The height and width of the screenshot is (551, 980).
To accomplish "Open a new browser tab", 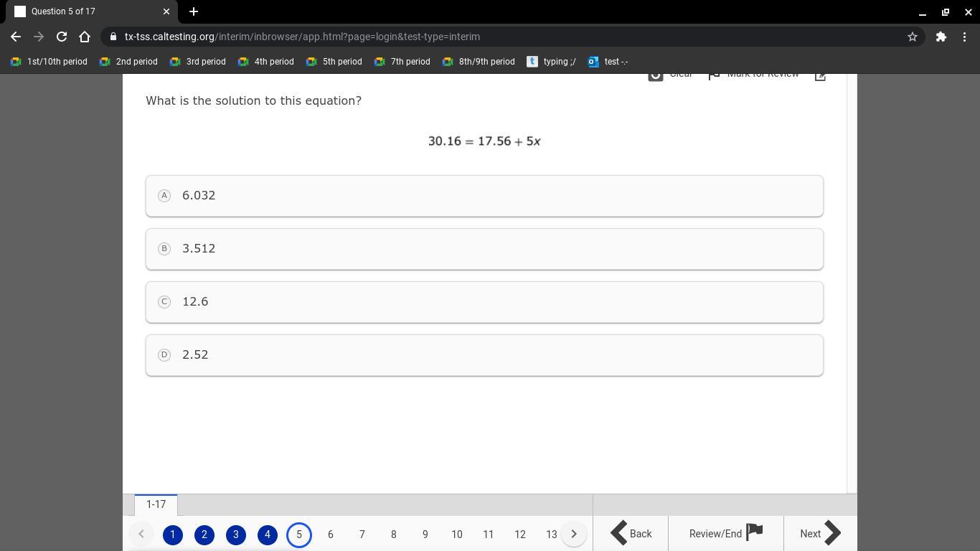I will [x=194, y=11].
